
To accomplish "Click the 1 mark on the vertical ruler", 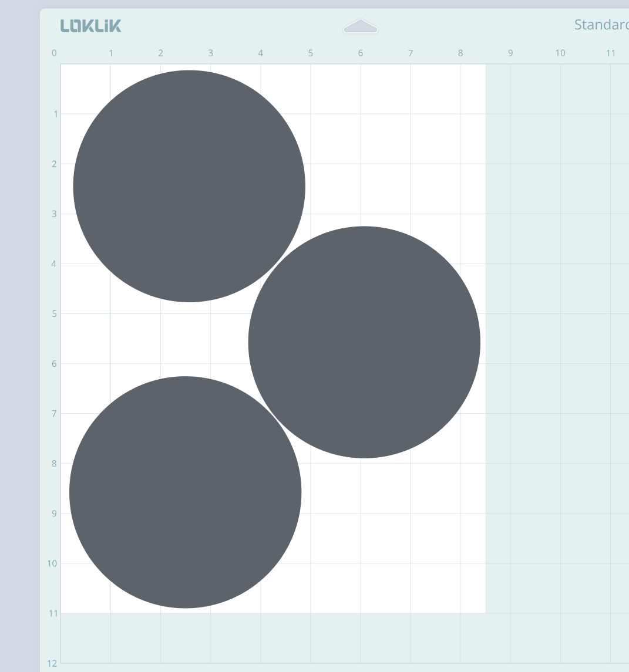I will [56, 114].
